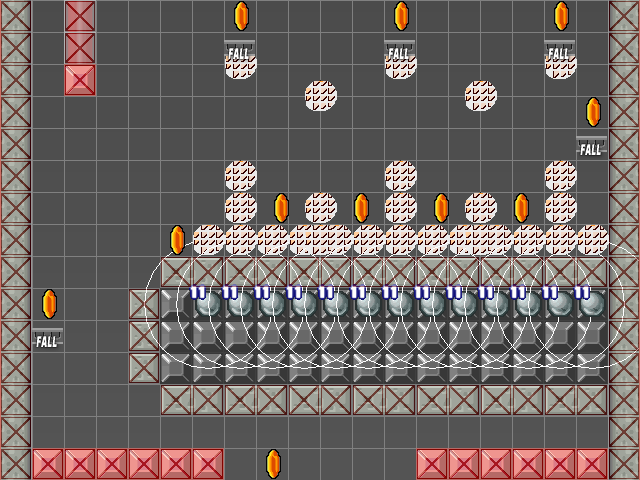Click the top ball of the middle checkered stack
The image size is (640, 480).
tap(401, 176)
